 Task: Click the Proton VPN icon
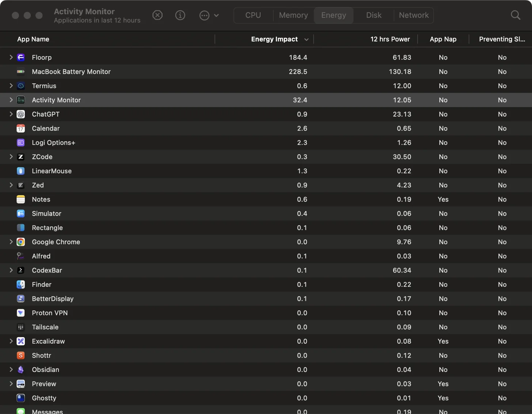(x=21, y=313)
